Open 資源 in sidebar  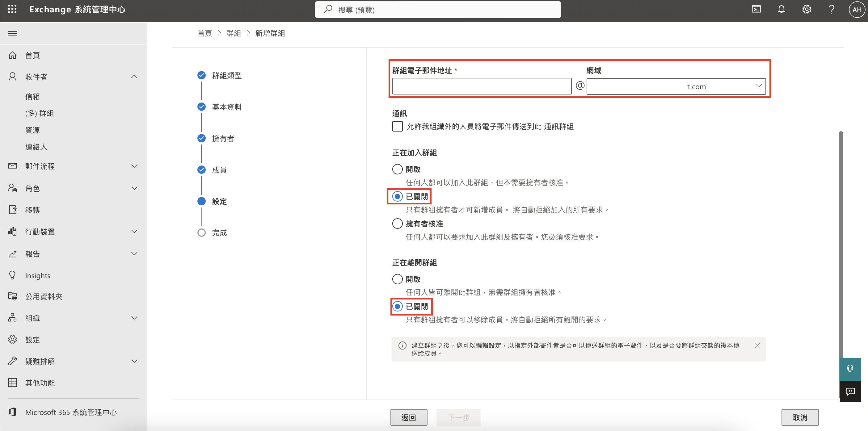coord(32,130)
